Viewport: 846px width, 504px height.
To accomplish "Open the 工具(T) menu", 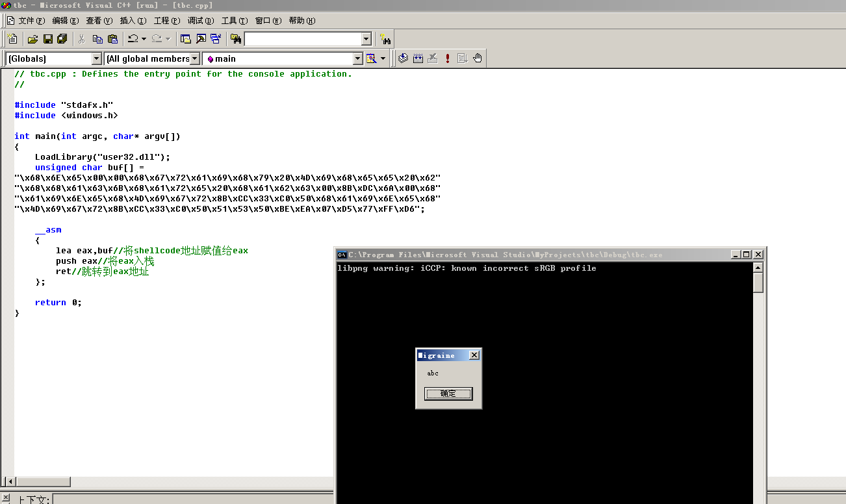I will [x=235, y=21].
